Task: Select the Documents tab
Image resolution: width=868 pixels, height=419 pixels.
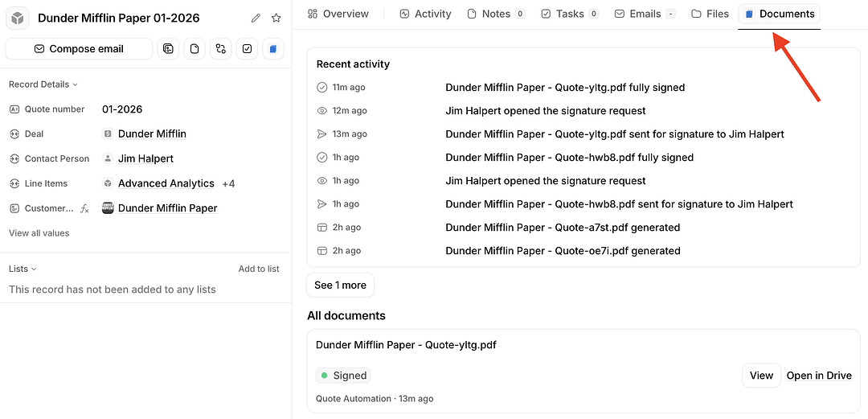Action: [x=780, y=14]
